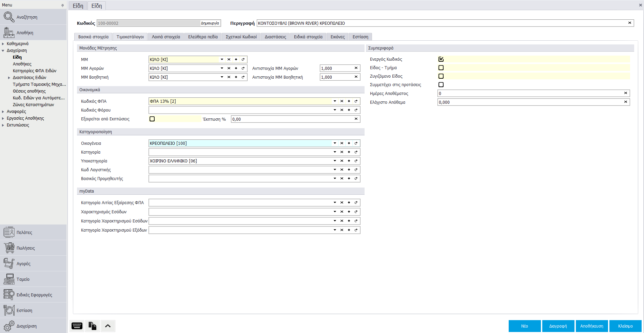Open the Πωλήσεις shopping cart icon
The width and height of the screenshot is (644, 333).
click(9, 248)
